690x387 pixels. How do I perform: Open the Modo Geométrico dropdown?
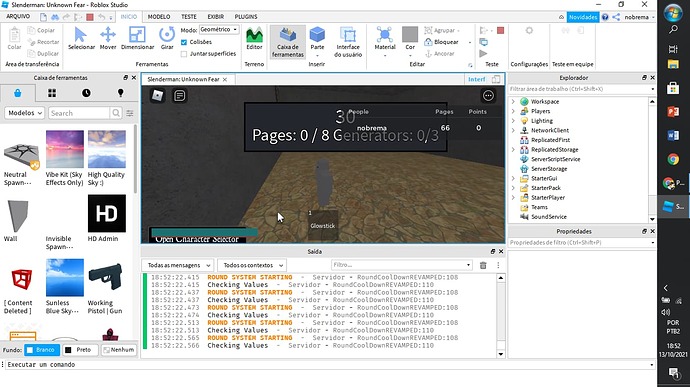coord(219,29)
